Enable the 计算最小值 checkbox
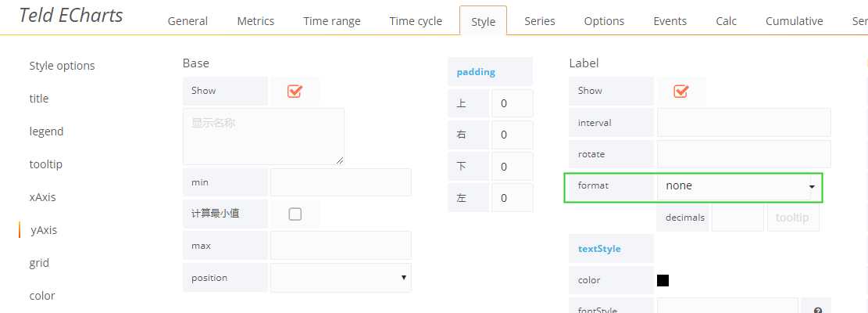This screenshot has height=313, width=868. pos(295,214)
